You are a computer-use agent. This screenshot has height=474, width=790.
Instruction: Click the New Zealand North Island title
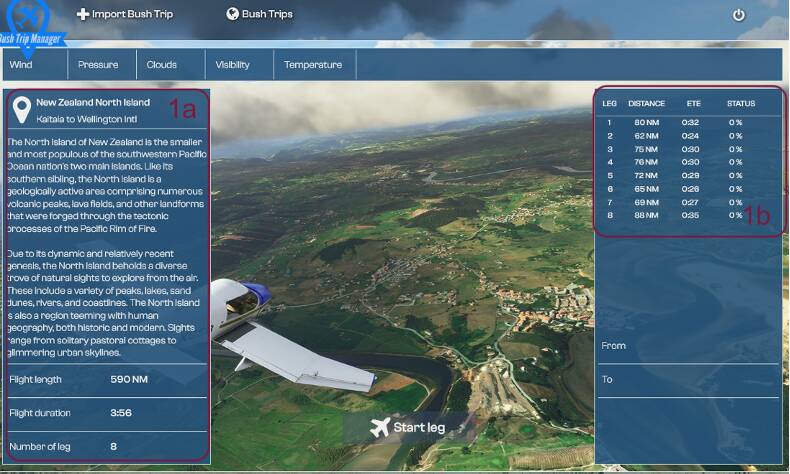93,102
